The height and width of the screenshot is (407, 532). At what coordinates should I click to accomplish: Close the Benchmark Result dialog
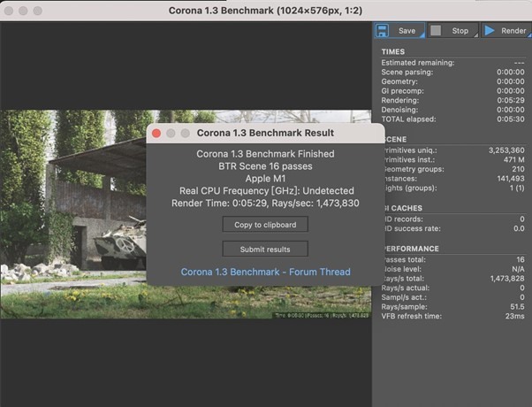tap(156, 134)
